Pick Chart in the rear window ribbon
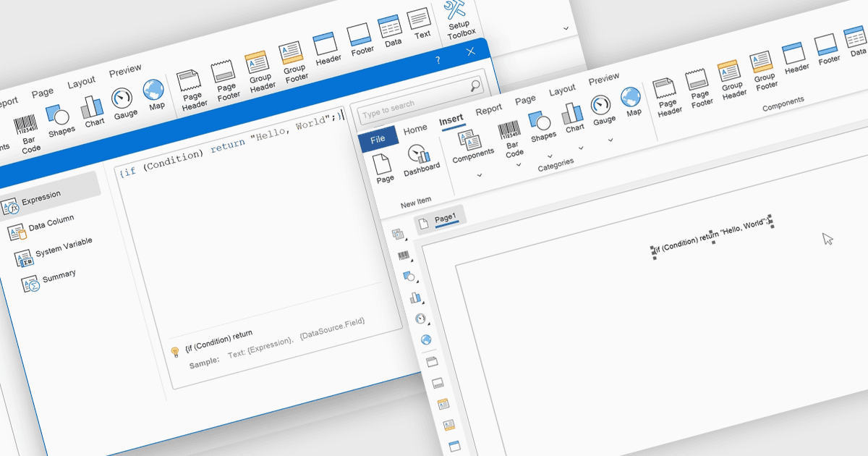 point(93,111)
